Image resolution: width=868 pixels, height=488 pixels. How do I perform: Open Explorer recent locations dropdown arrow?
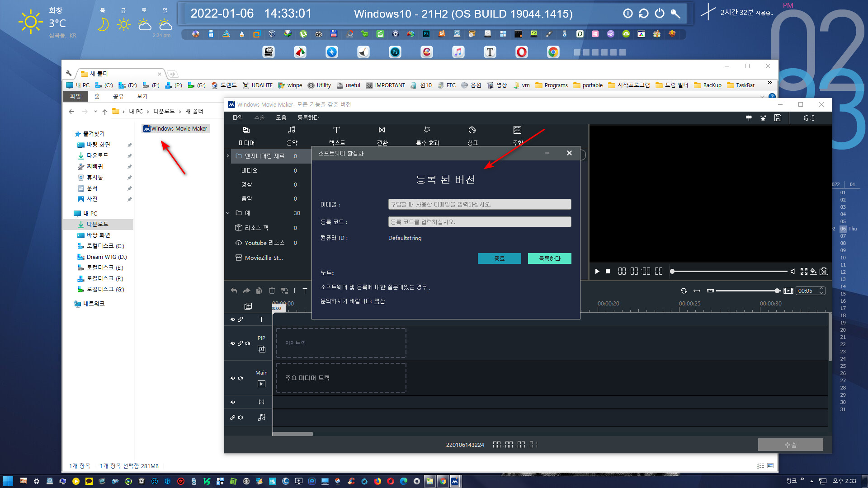point(95,112)
